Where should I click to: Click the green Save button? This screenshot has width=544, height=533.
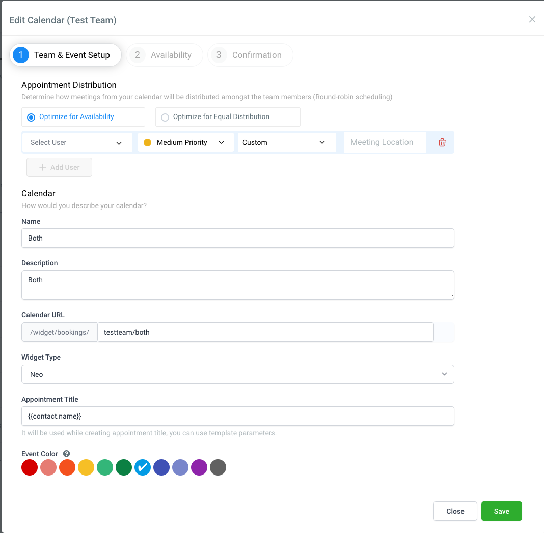(x=501, y=511)
